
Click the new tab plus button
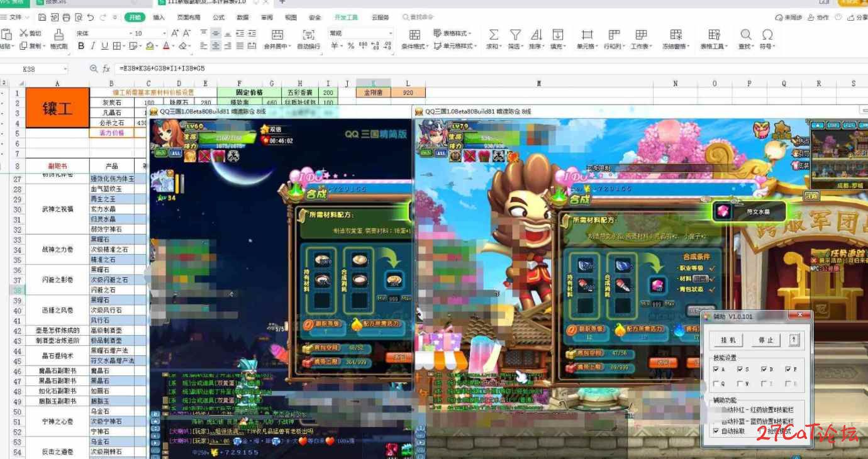point(282,3)
